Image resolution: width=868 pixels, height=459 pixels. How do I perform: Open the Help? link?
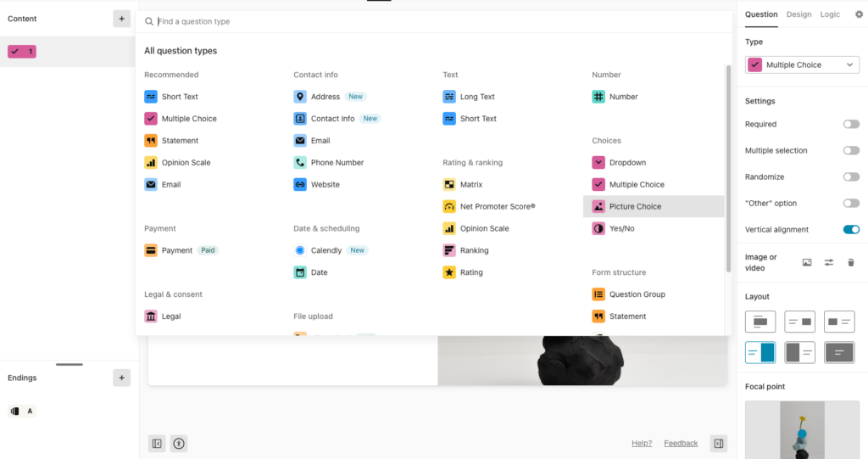(x=642, y=444)
